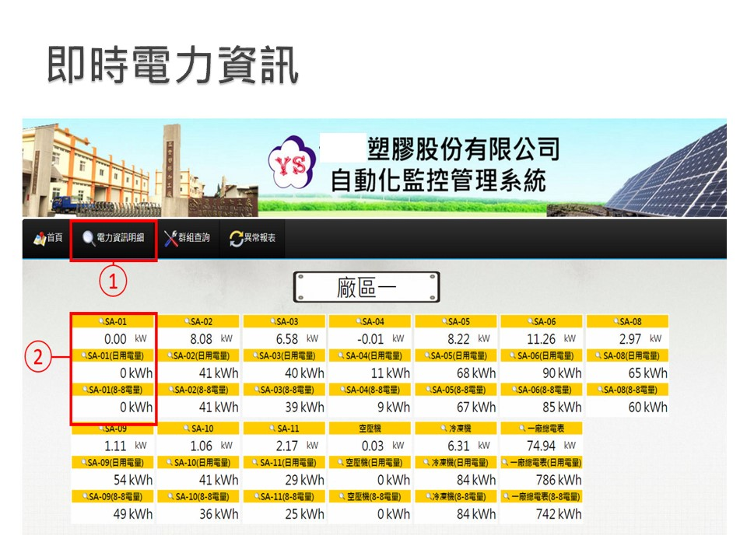This screenshot has width=747, height=560.
Task: Click the home icon beside 首頁
Action: 39,238
